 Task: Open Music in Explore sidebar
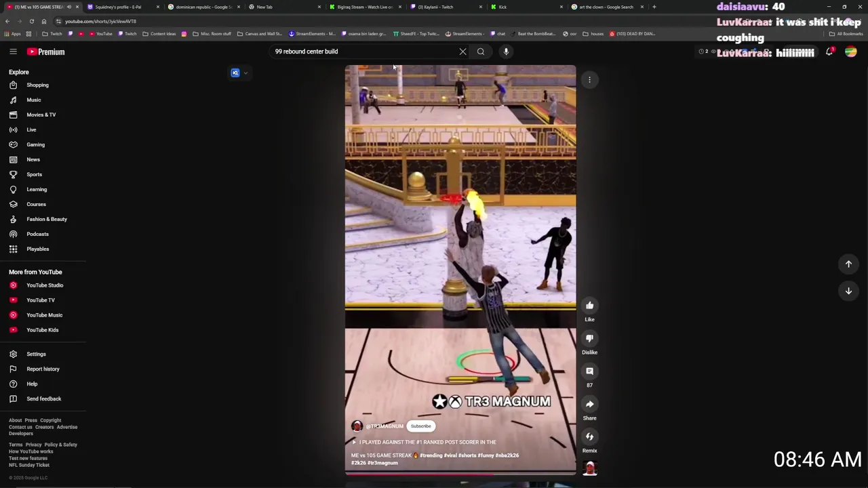34,100
